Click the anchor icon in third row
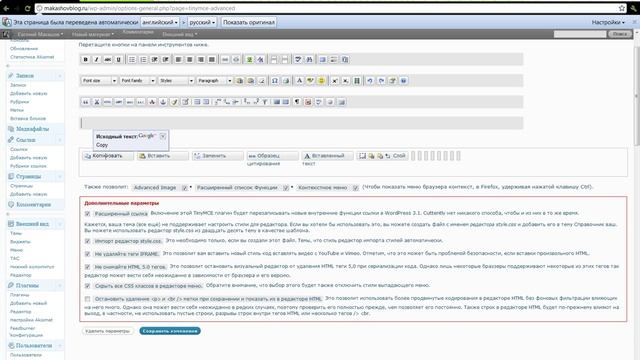Screen dimensions: 640x360 pos(163,102)
